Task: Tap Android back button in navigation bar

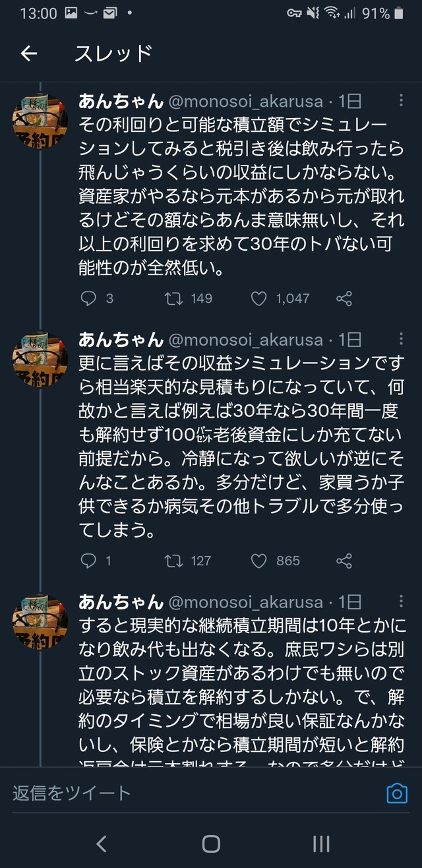Action: click(x=101, y=843)
